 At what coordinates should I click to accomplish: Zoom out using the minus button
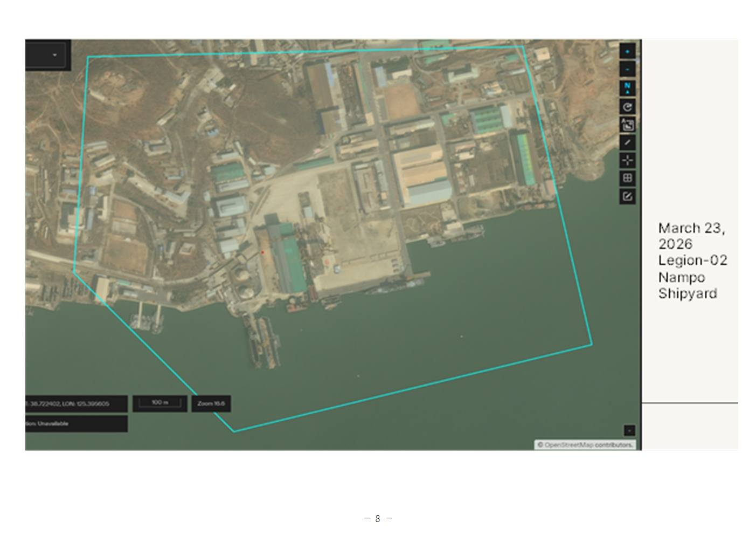point(627,69)
